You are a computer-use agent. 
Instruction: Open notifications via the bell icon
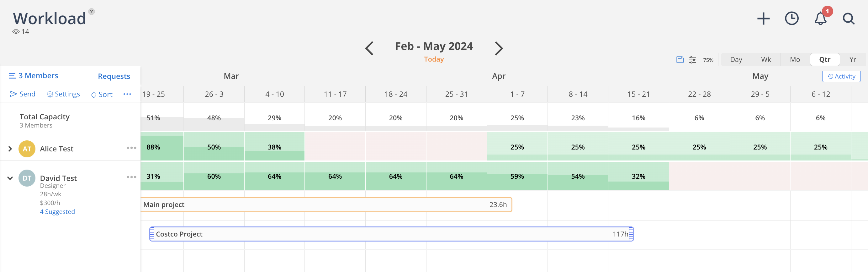click(x=820, y=19)
